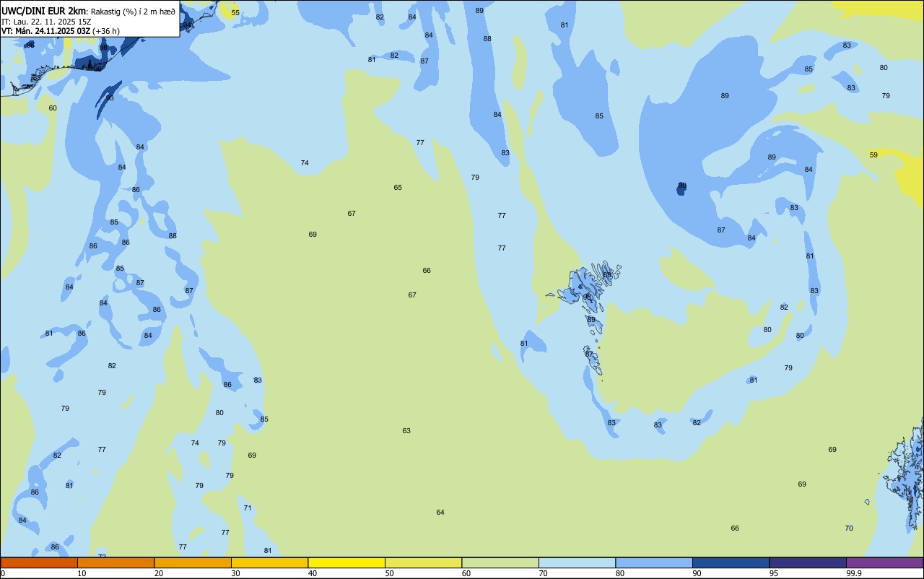Click the 95–99.9 navy legend swatch
Image resolution: width=924 pixels, height=579 pixels.
click(x=808, y=562)
